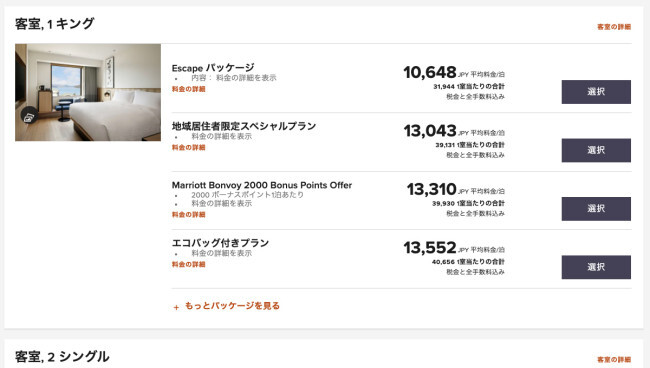650x368 pixels.
Task: Select the 地域居住者限定スペシャルプラン rate
Action: (596, 150)
